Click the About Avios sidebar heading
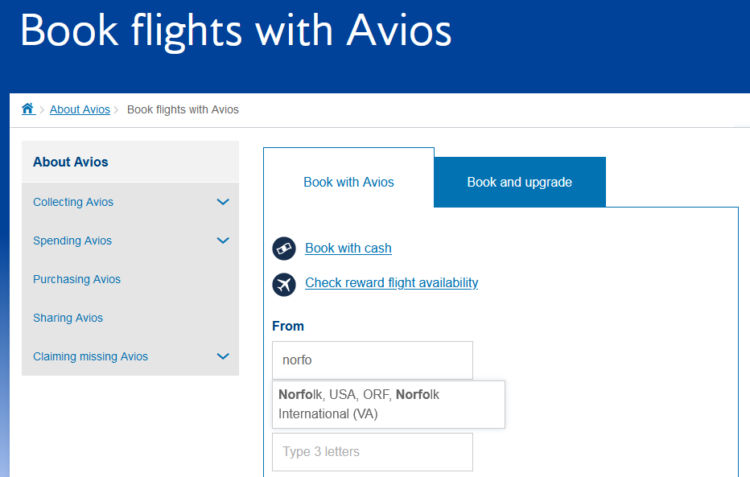Viewport: 750px width, 477px height. (70, 162)
